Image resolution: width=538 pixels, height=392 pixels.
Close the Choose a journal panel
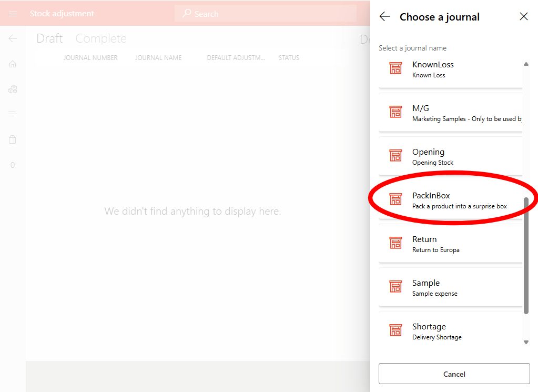[x=523, y=17]
